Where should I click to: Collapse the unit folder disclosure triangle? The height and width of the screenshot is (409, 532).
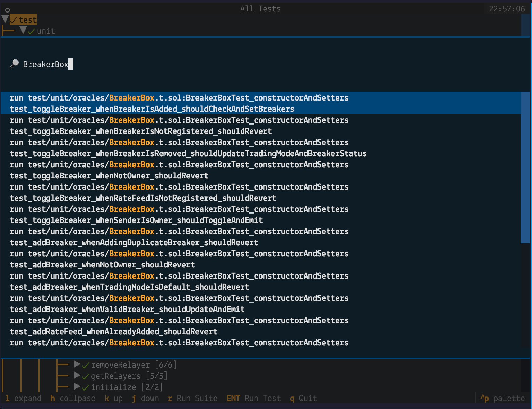(x=24, y=30)
